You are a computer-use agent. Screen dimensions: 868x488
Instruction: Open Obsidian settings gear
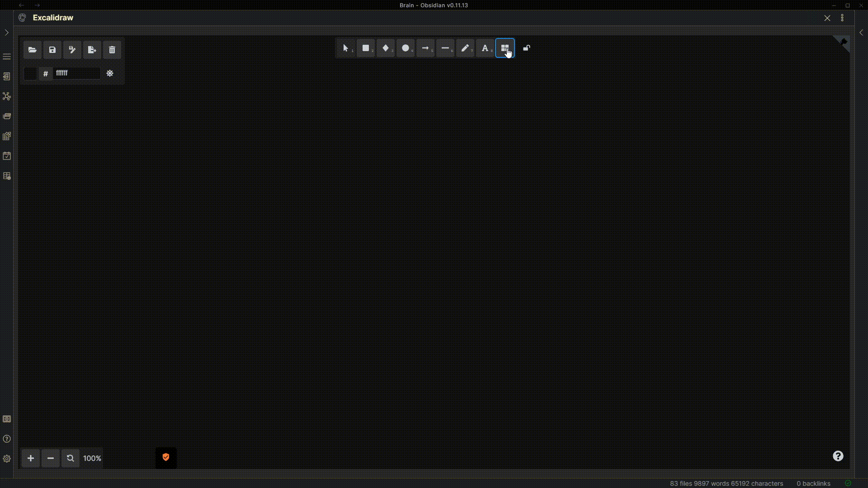pos(7,459)
